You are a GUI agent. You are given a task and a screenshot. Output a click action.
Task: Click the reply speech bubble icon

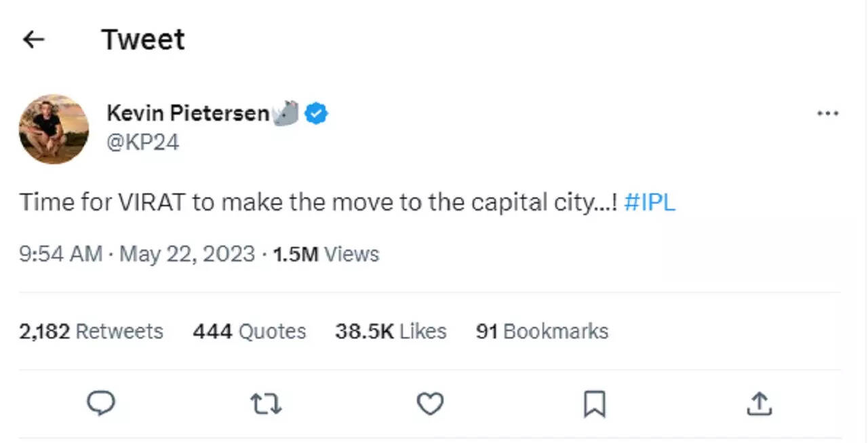pos(102,404)
